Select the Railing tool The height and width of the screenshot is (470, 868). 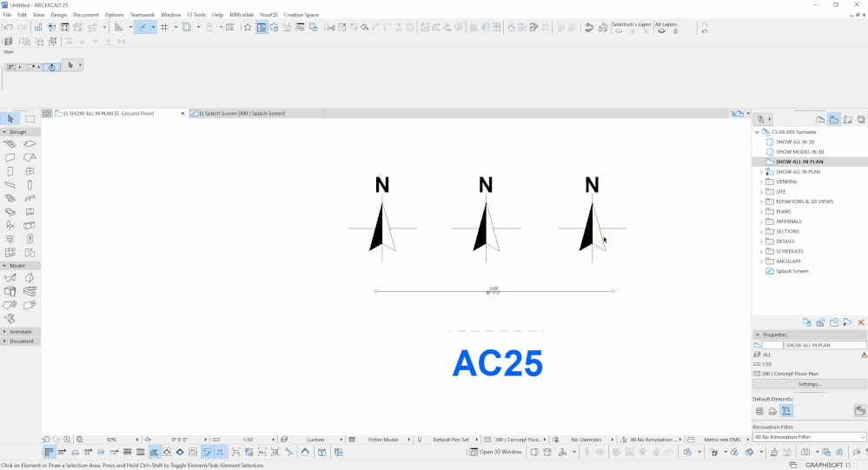[x=30, y=198]
